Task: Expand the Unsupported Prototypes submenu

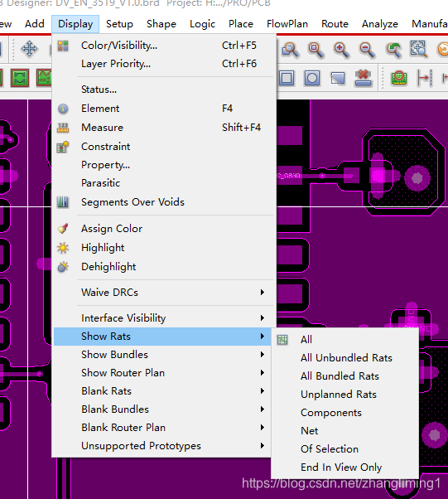Action: click(x=162, y=446)
